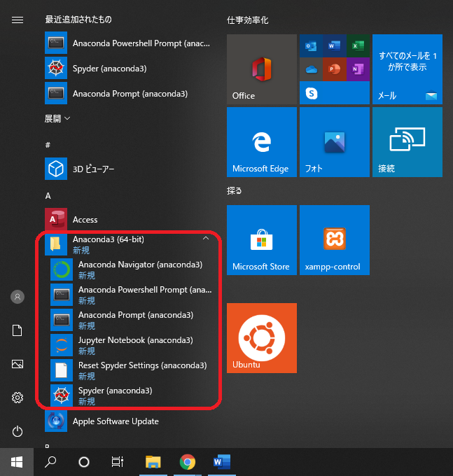Open Outlook from the Office tile group
This screenshot has height=476, width=453.
311,46
